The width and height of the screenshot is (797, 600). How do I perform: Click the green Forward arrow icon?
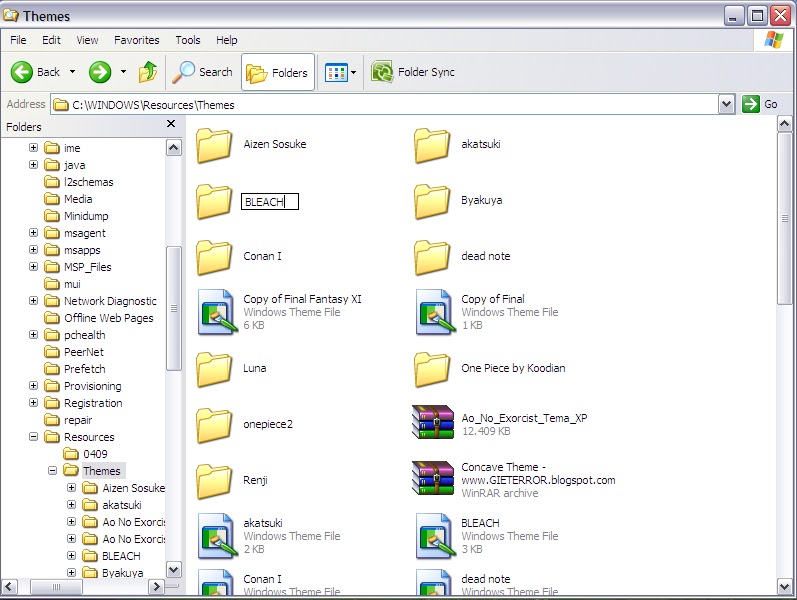coord(100,72)
